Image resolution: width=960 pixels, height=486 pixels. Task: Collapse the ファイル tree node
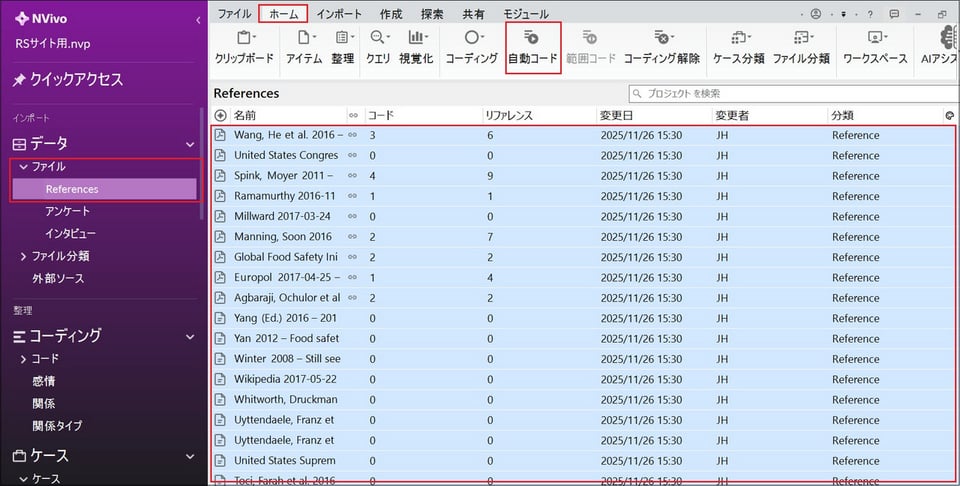(23, 166)
